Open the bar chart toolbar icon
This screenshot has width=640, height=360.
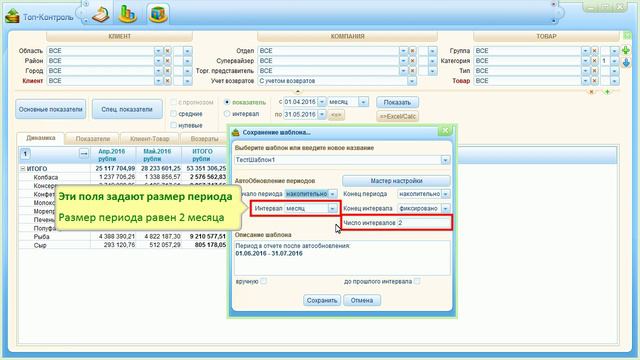(x=127, y=14)
